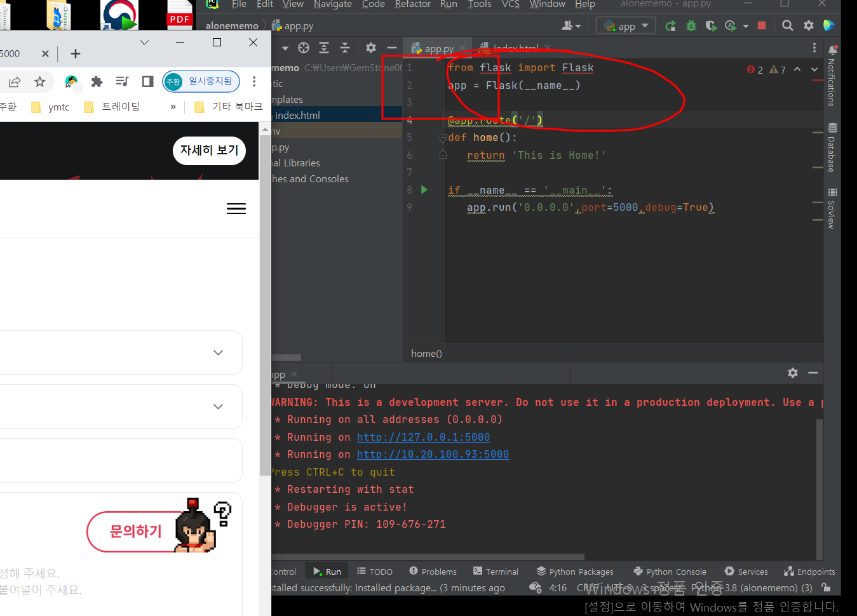Open Chrome tab search dropdown arrow
The height and width of the screenshot is (616, 857).
pos(144,43)
